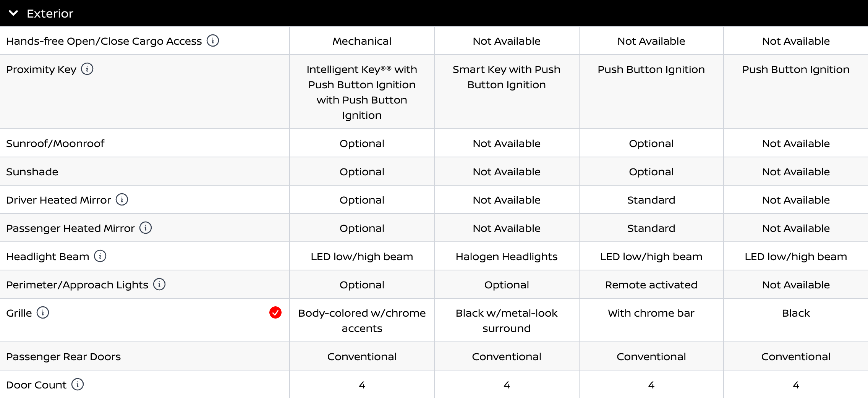
Task: Click Perimeter/Approach Lights info icon
Action: click(159, 284)
